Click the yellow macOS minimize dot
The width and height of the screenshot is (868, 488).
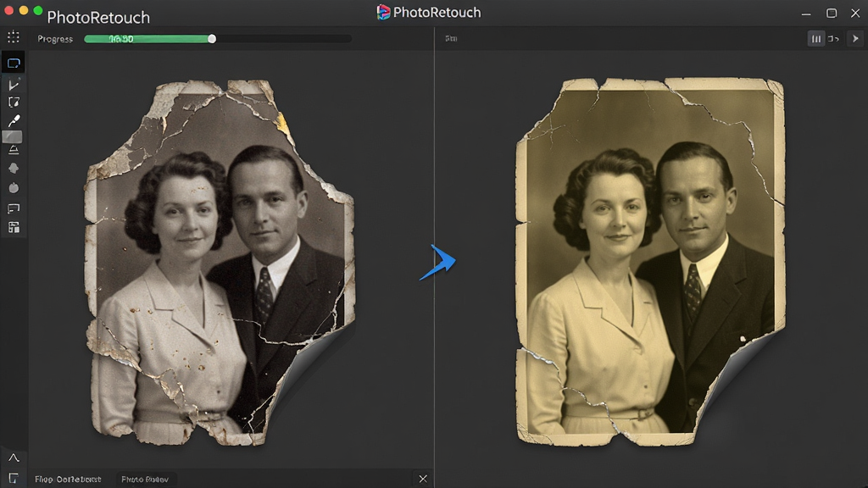(23, 10)
